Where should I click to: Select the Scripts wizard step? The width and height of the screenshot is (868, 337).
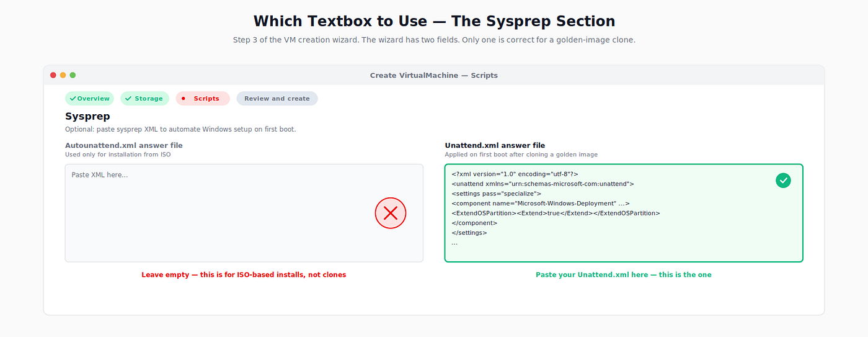point(203,98)
